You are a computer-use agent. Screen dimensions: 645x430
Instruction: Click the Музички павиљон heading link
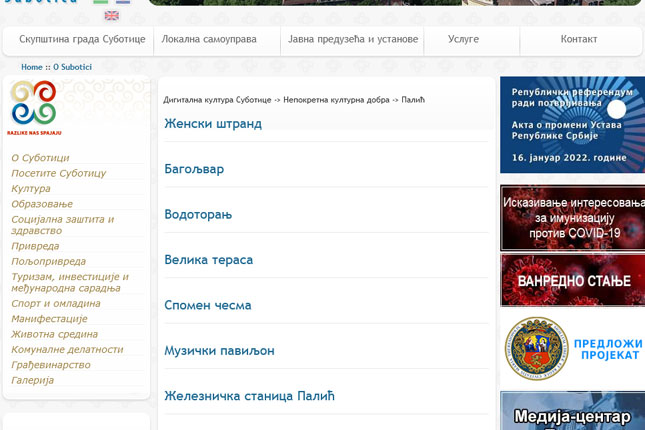point(219,351)
